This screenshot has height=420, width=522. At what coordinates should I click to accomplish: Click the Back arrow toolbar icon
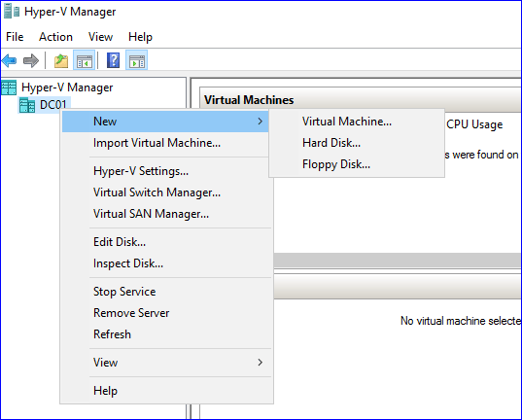(9, 61)
